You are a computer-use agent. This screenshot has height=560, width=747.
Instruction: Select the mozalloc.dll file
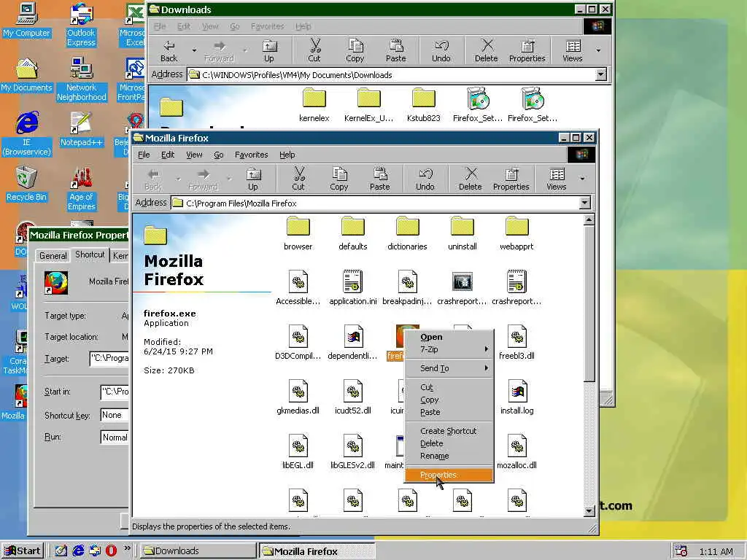(x=517, y=452)
